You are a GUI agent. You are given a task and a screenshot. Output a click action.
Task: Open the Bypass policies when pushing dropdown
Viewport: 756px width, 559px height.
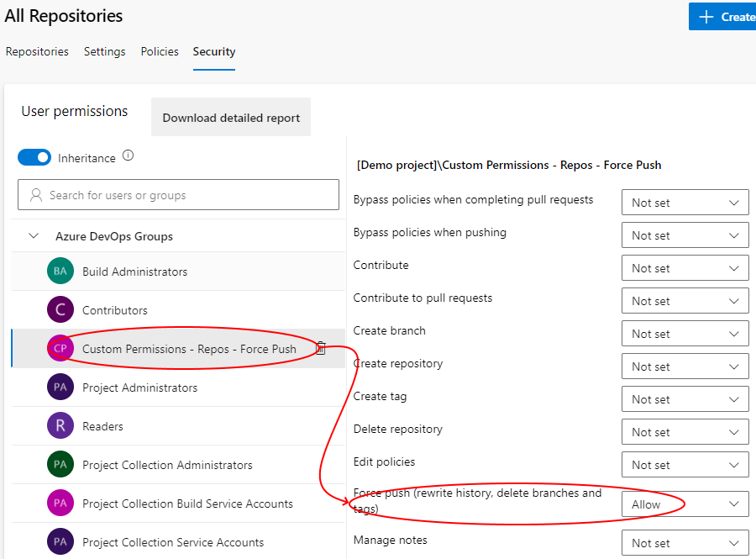pos(685,235)
